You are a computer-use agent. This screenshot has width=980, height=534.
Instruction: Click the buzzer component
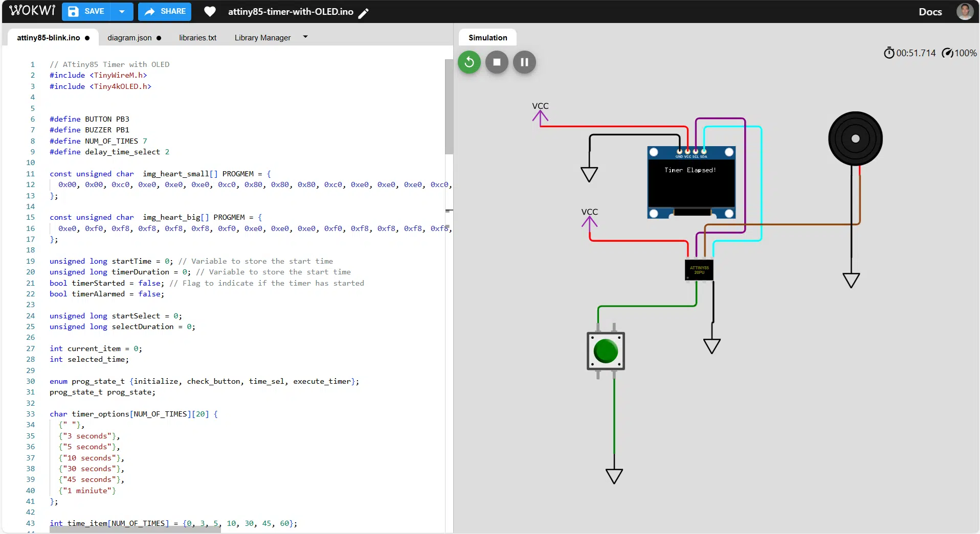click(855, 138)
